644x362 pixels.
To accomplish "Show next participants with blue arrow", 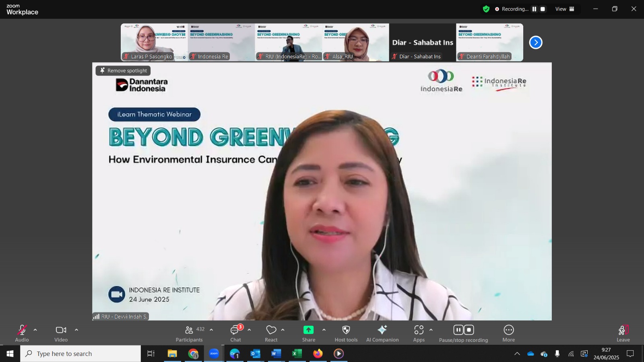I will coord(536,42).
